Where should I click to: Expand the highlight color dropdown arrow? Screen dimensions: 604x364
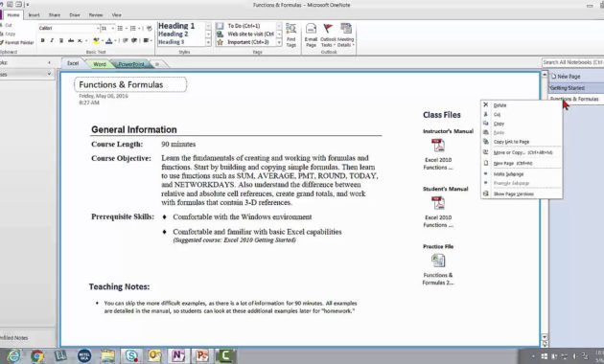(102, 40)
